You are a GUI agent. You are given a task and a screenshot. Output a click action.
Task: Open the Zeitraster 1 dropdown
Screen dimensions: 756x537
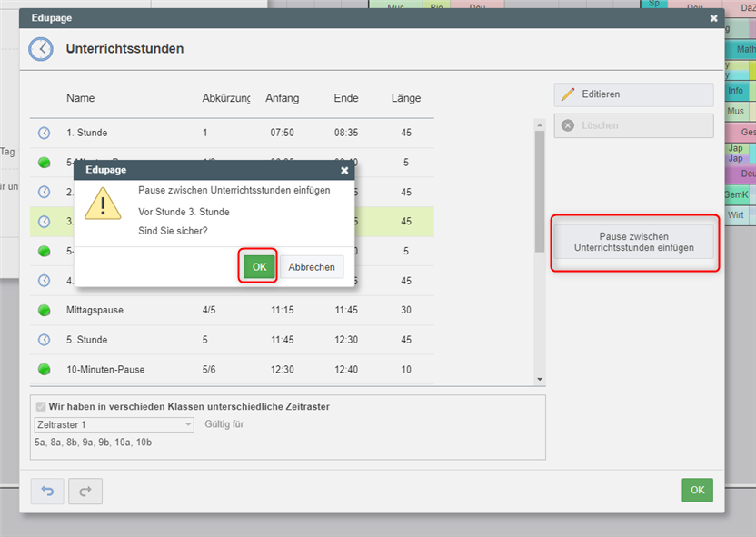coord(114,424)
